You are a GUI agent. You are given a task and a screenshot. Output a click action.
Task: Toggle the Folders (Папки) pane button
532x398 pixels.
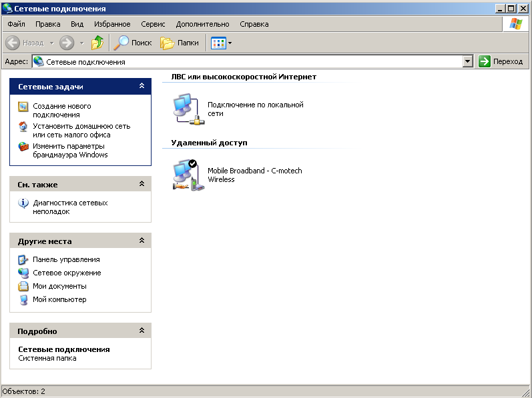tap(180, 43)
